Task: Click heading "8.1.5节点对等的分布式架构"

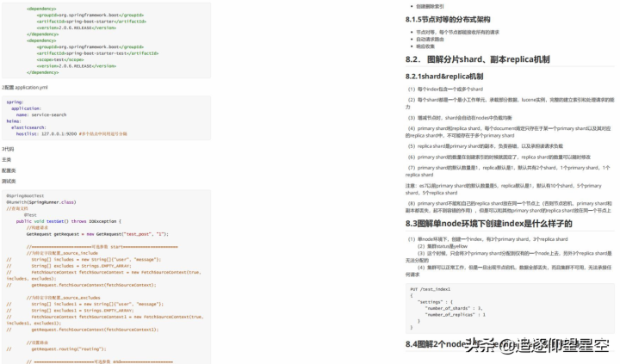Action: [448, 20]
